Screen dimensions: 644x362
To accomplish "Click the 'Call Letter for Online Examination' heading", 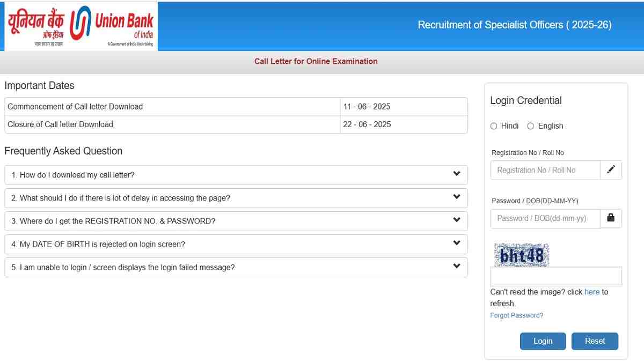I will [x=316, y=61].
